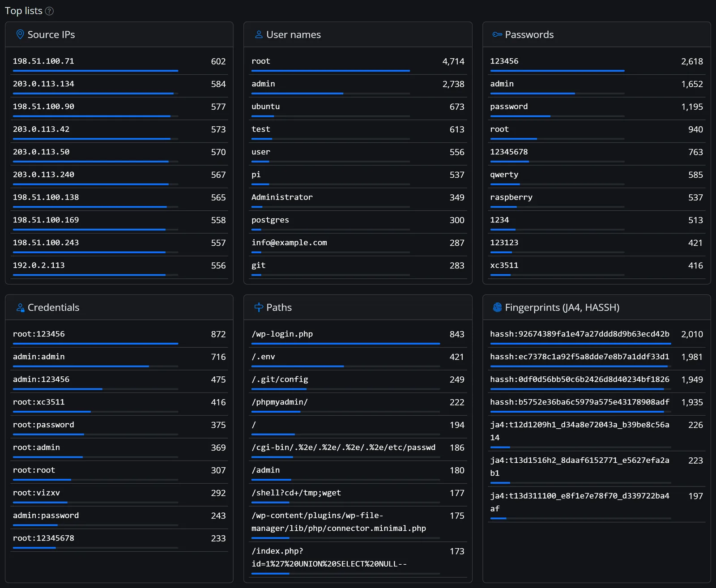Screen dimensions: 716x588
Task: Select the wp-file-manager connector path
Action: pyautogui.click(x=358, y=524)
